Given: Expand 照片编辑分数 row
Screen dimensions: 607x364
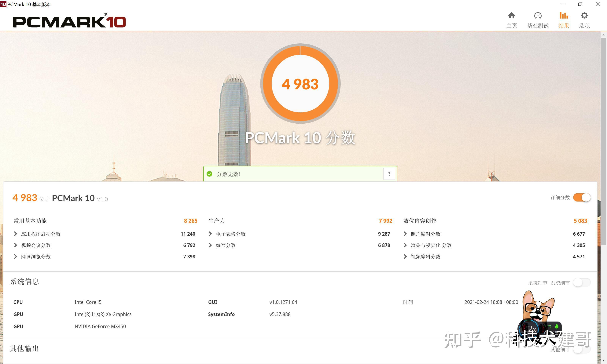Looking at the screenshot, I should 405,234.
